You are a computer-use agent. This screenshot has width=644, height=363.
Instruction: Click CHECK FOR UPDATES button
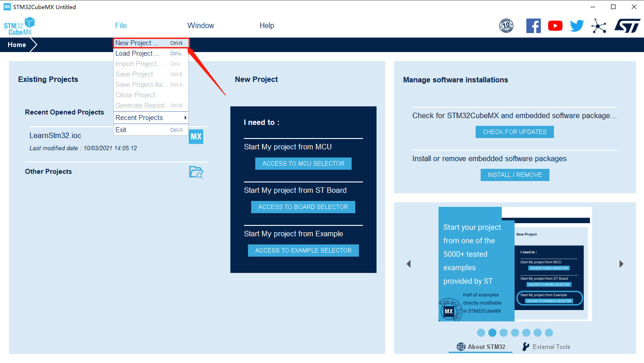click(515, 132)
